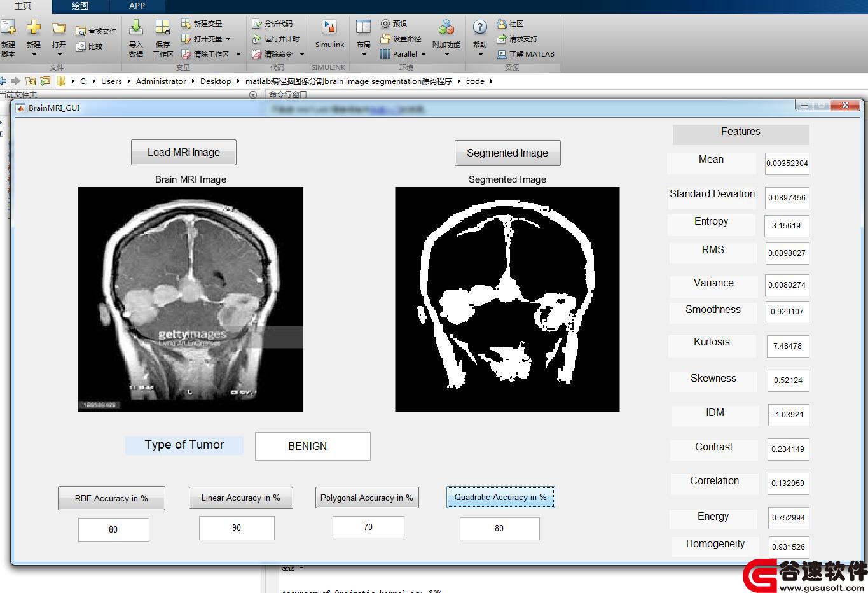Click Desktop in the folder path
The height and width of the screenshot is (593, 868).
pyautogui.click(x=216, y=81)
